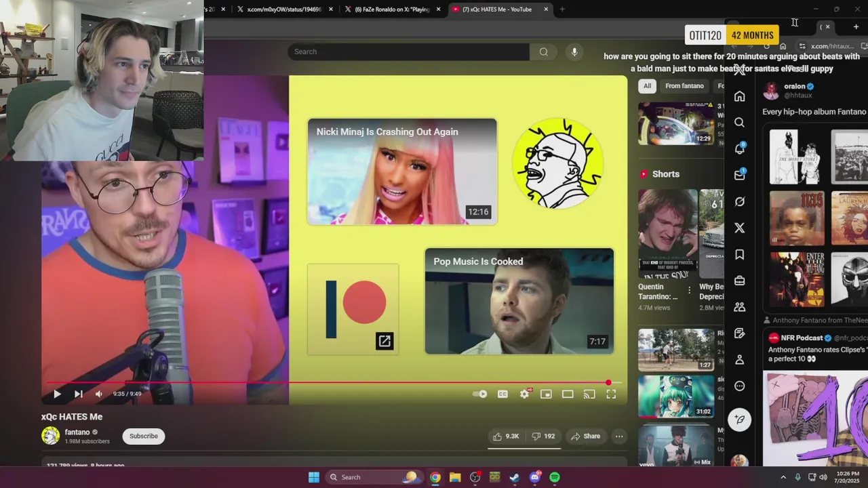868x488 pixels.
Task: Open the 12:29 suggested video thumbnail
Action: 676,123
